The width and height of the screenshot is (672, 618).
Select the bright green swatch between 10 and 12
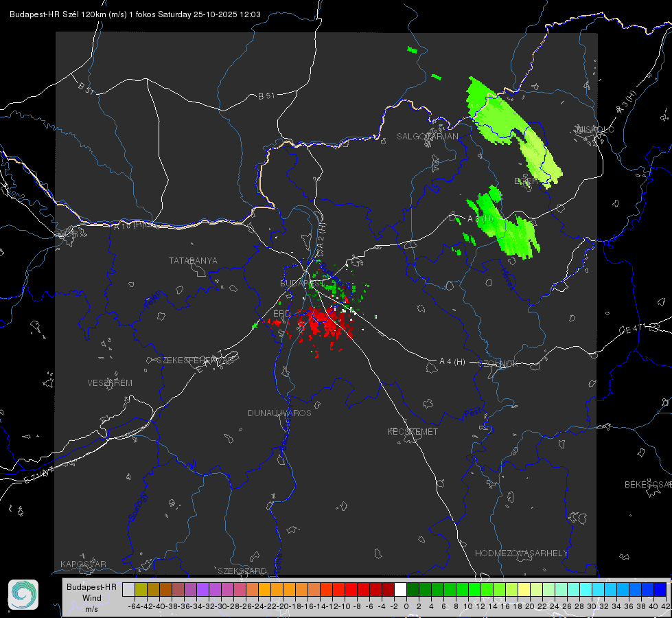tap(474, 589)
